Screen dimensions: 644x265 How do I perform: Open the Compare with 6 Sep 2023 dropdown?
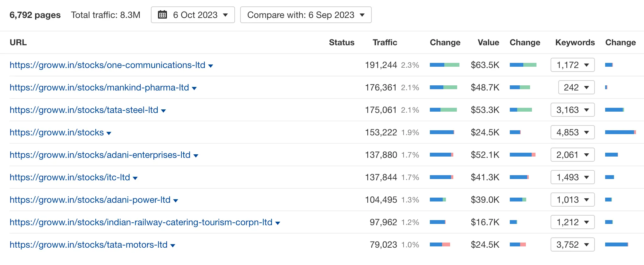tap(306, 15)
